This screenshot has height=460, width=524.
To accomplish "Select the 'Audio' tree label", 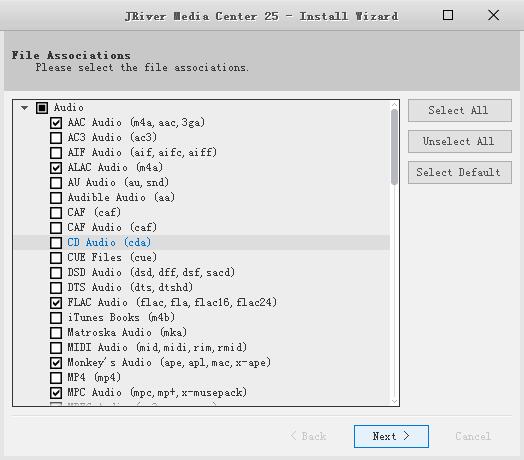I will pos(69,108).
